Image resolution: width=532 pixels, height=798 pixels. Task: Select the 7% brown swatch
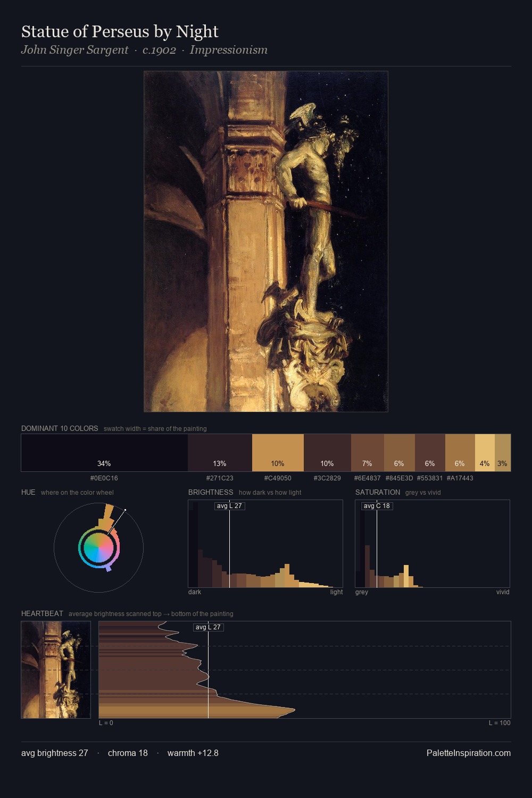(x=368, y=453)
